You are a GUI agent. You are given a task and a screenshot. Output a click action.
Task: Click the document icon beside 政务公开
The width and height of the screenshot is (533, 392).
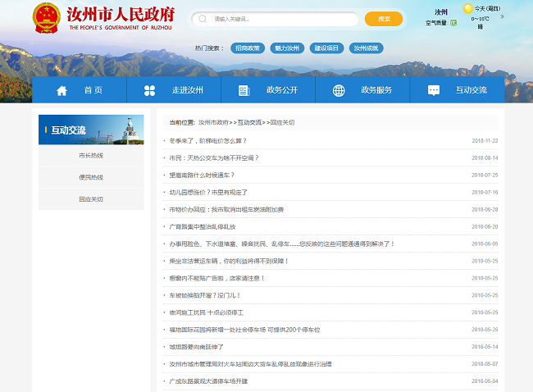click(244, 90)
